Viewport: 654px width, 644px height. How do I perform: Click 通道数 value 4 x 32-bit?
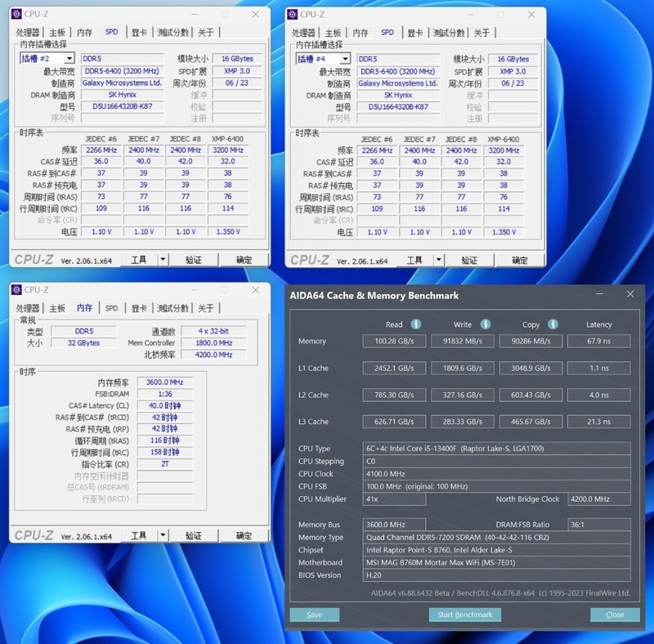click(x=213, y=331)
